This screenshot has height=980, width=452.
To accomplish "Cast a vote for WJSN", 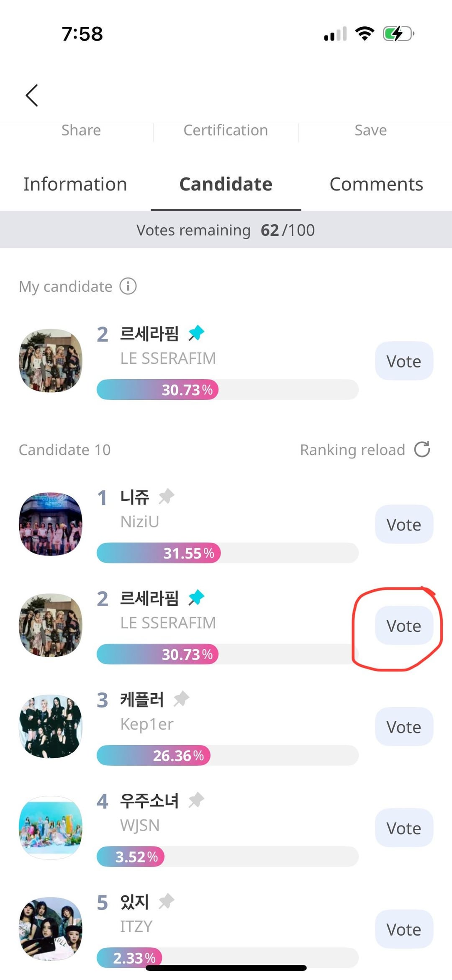I will pyautogui.click(x=403, y=828).
